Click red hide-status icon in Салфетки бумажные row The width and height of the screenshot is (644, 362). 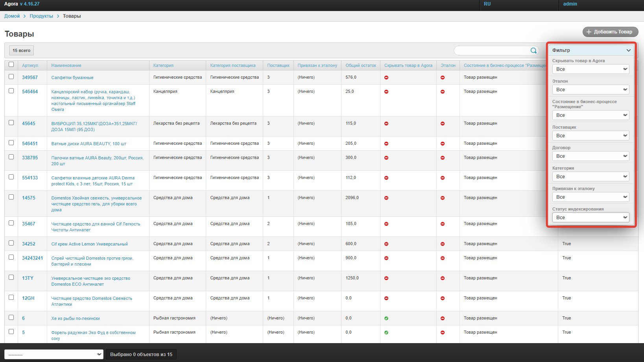coord(386,78)
